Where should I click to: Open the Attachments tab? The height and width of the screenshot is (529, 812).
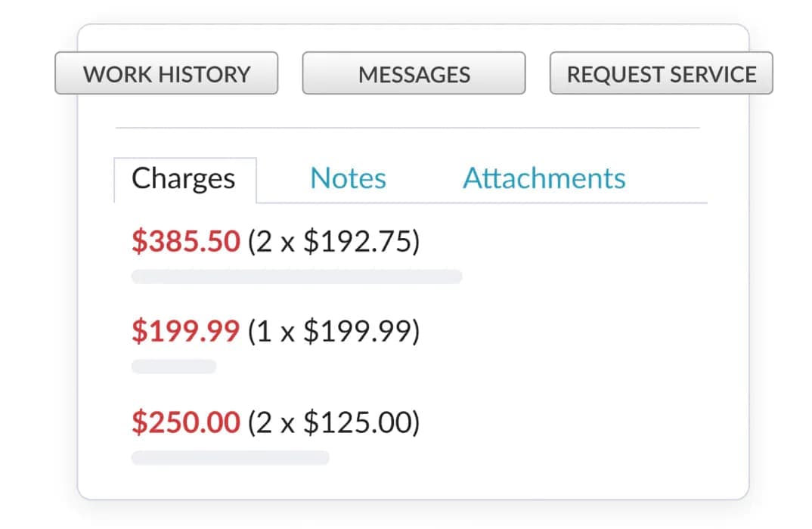[x=544, y=179]
